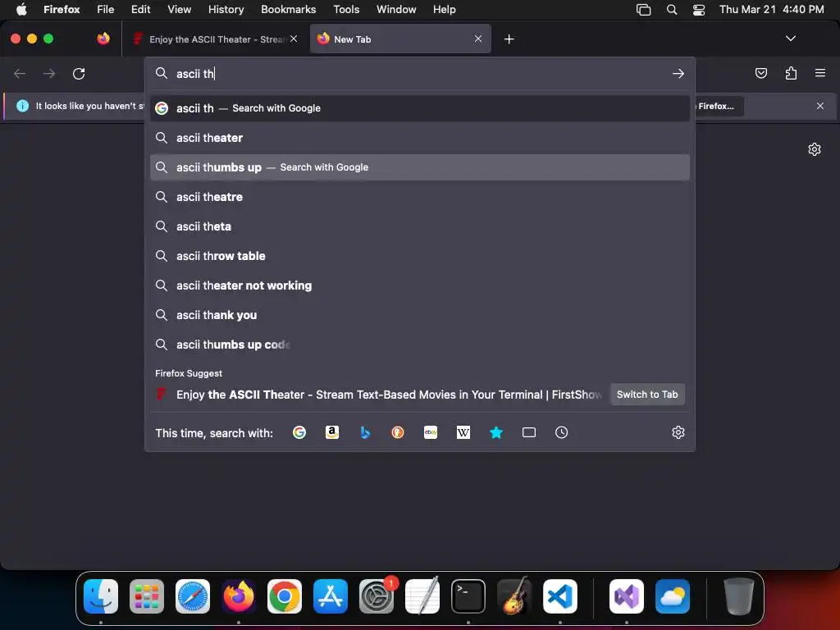Image resolution: width=840 pixels, height=630 pixels.
Task: Open the Extensions menu
Action: 791,73
